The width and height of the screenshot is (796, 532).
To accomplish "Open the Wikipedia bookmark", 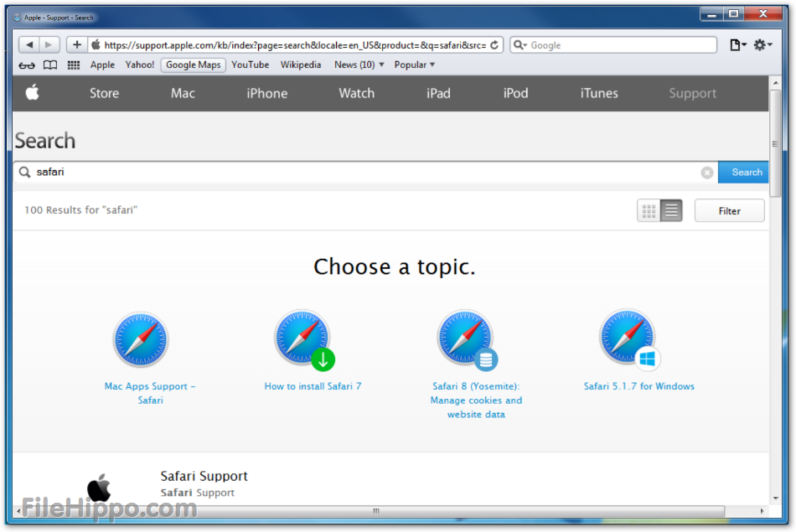I will [x=301, y=65].
